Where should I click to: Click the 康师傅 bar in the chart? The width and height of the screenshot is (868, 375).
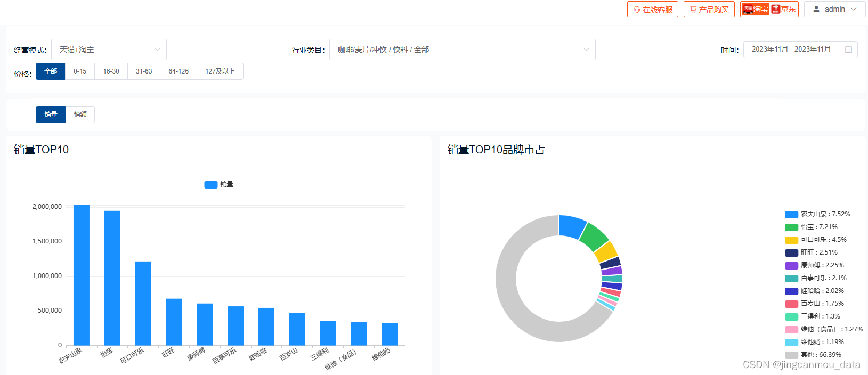pos(205,324)
